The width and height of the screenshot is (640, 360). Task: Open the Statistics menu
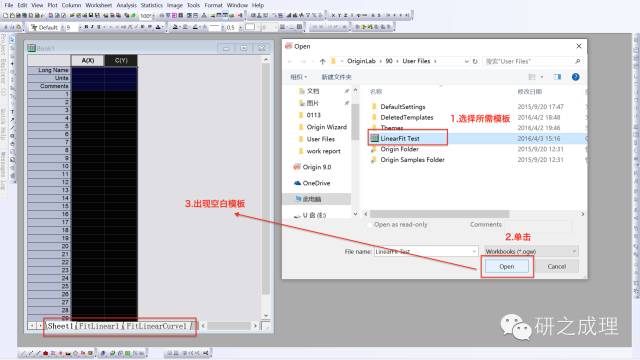[151, 5]
